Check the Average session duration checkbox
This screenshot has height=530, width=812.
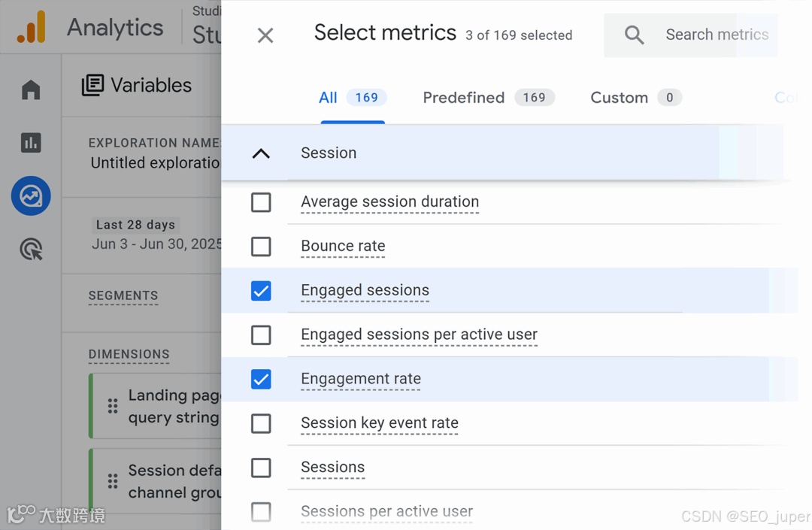[261, 202]
